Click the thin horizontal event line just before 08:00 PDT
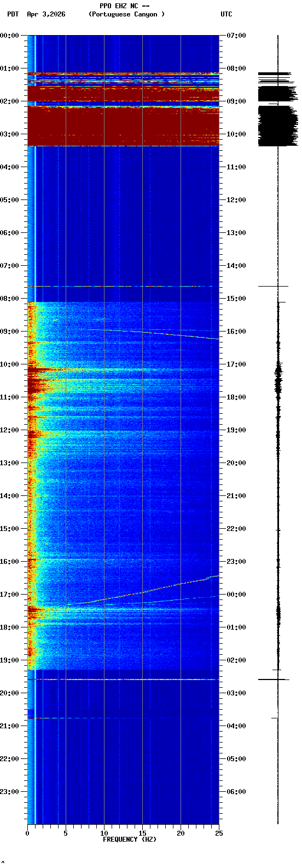302x868 pixels. tap(123, 286)
